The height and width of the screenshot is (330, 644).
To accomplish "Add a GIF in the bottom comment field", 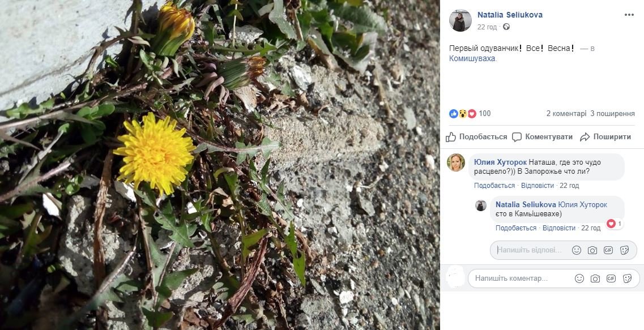I will point(611,278).
